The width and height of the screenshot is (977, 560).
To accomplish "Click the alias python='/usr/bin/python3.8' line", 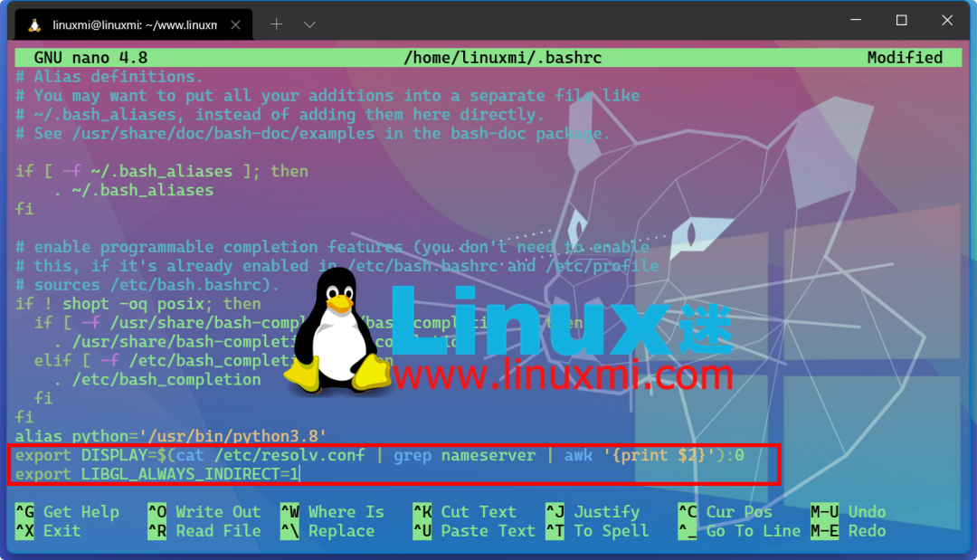I will click(x=171, y=436).
